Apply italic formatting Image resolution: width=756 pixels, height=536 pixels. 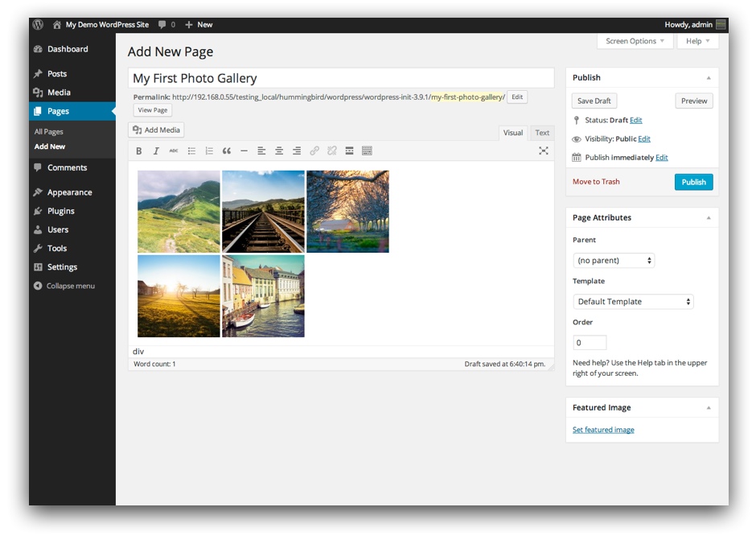click(156, 150)
